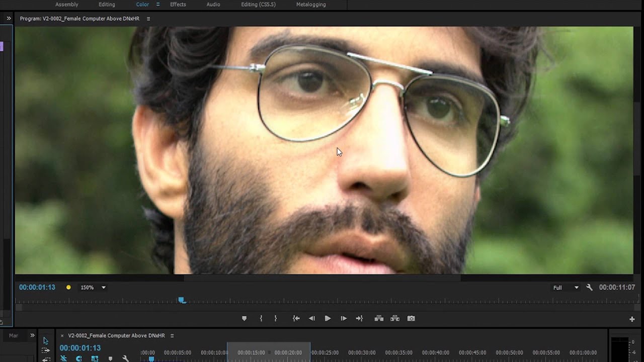
Task: Play the sequence in Program monitor
Action: (328, 318)
